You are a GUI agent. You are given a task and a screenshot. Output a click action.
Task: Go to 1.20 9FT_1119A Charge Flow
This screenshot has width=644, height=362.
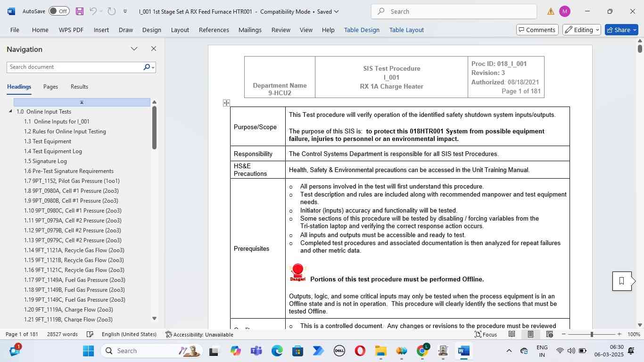pos(68,310)
